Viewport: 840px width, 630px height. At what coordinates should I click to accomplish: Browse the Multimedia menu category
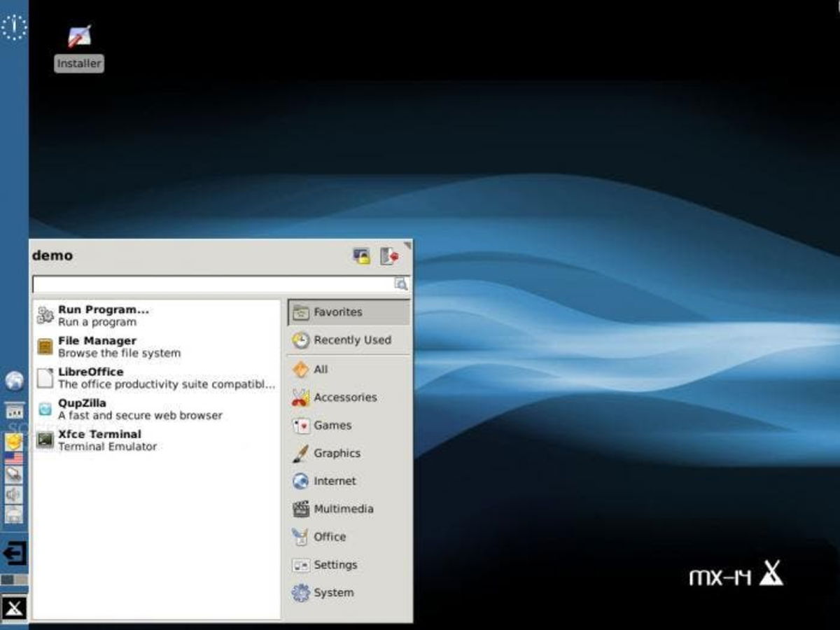(342, 509)
